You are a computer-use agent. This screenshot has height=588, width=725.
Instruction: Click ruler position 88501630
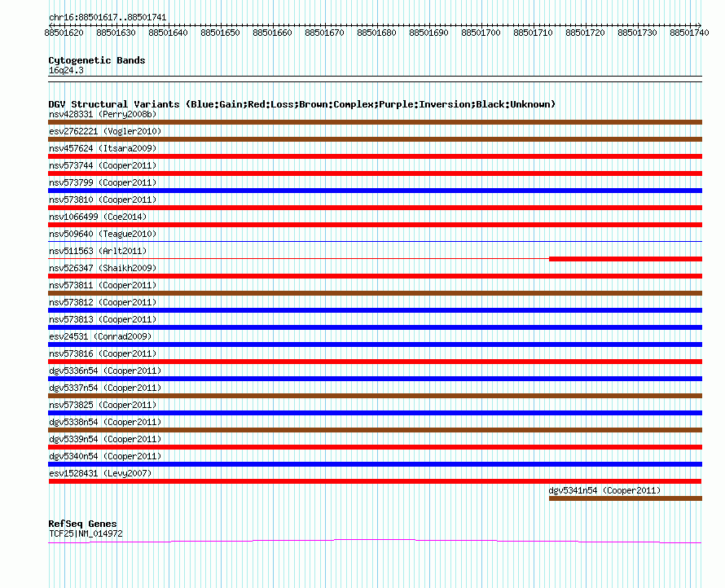pos(116,33)
